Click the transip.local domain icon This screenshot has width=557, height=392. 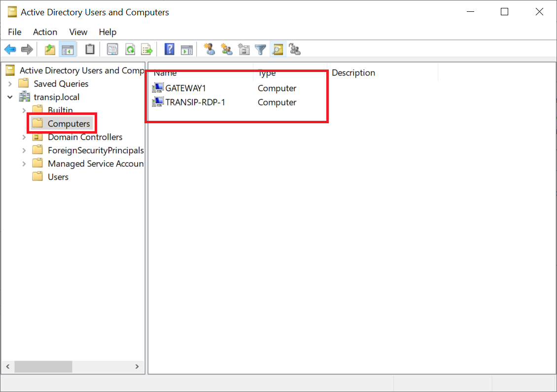click(25, 97)
